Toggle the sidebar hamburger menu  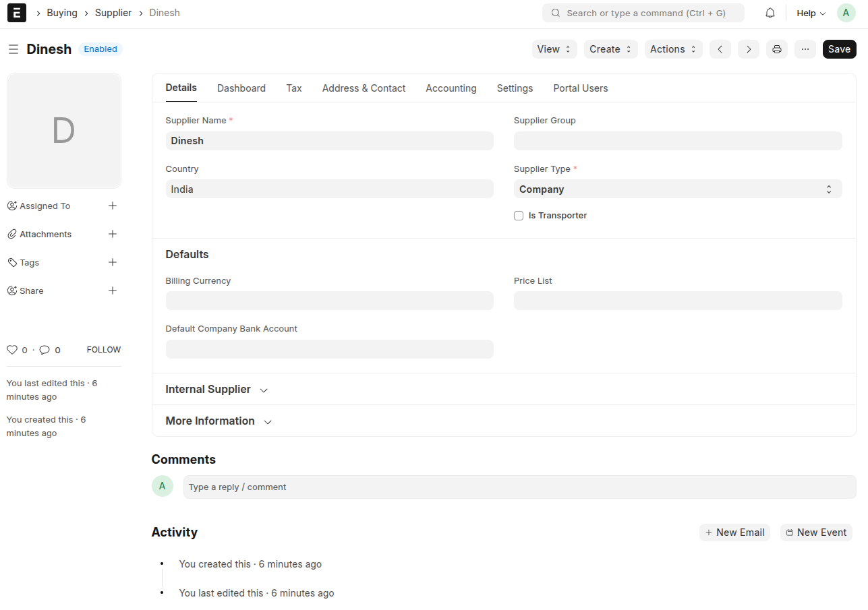pos(13,49)
